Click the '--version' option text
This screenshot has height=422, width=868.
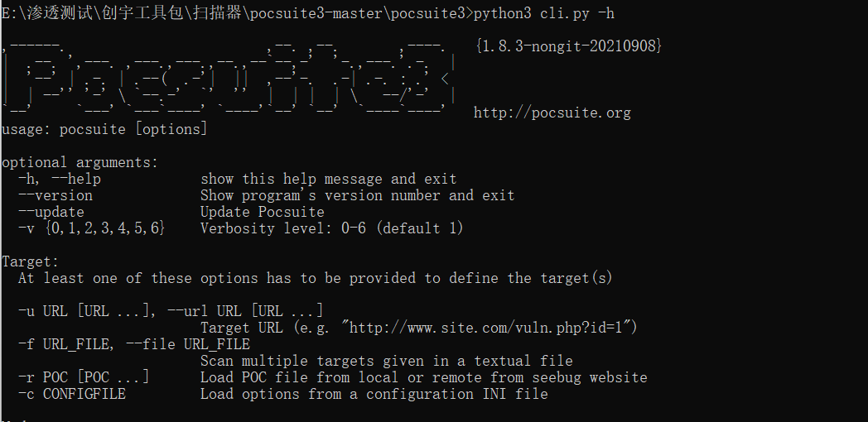[x=55, y=196]
